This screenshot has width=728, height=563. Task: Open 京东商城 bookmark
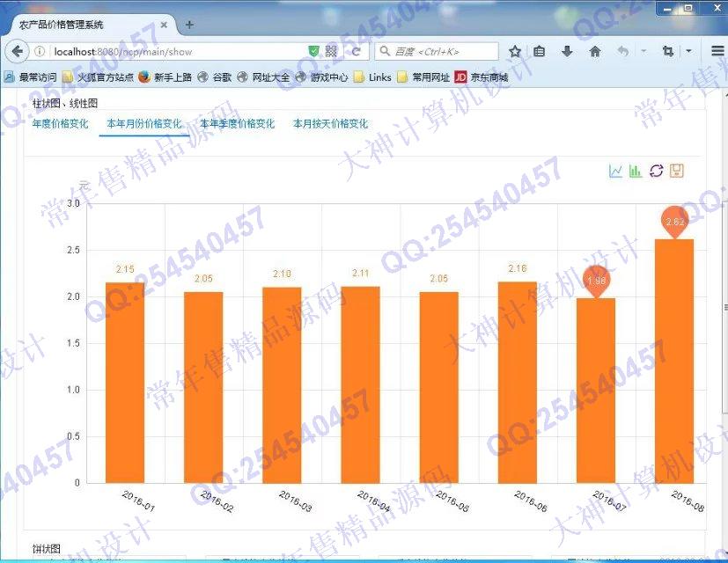pyautogui.click(x=482, y=77)
